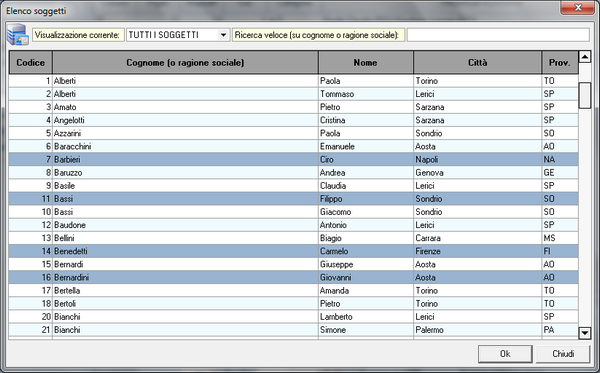Click the Prov. column header
This screenshot has height=373, width=600.
[x=560, y=62]
